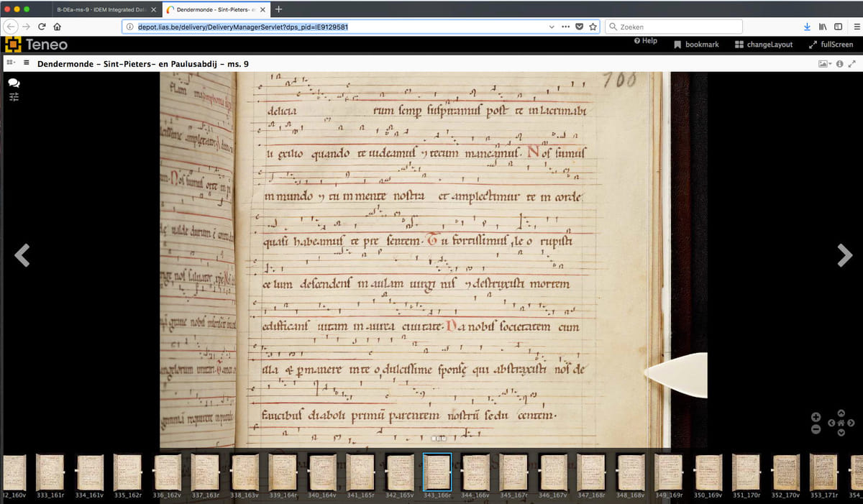Open the comments panel icon

click(x=14, y=83)
